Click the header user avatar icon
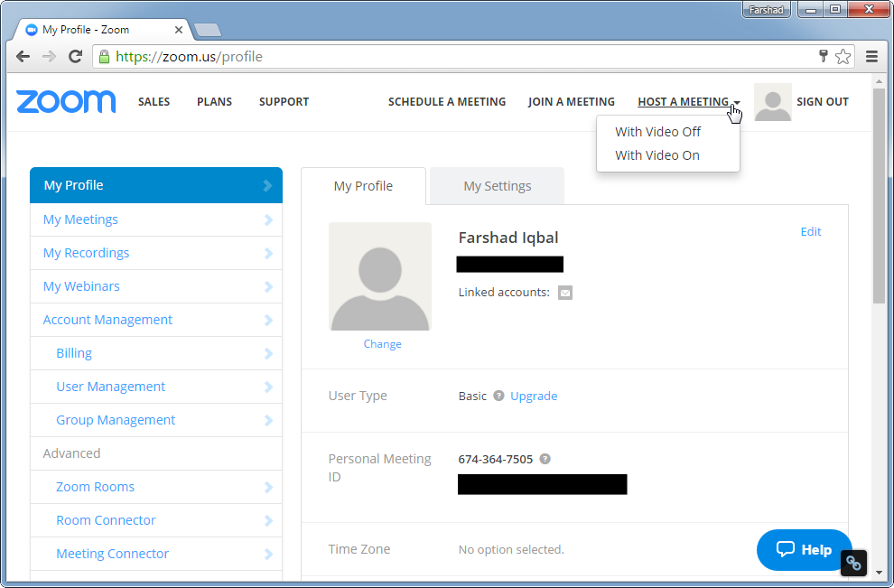 pos(772,102)
